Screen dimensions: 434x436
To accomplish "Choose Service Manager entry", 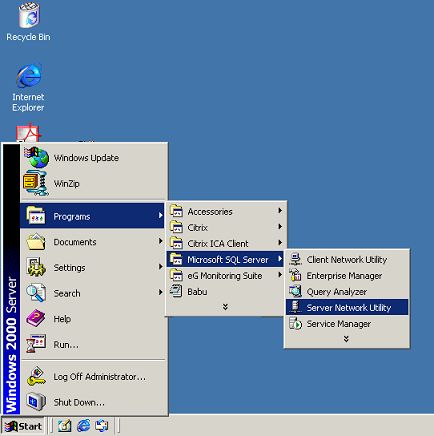I will pyautogui.click(x=347, y=323).
